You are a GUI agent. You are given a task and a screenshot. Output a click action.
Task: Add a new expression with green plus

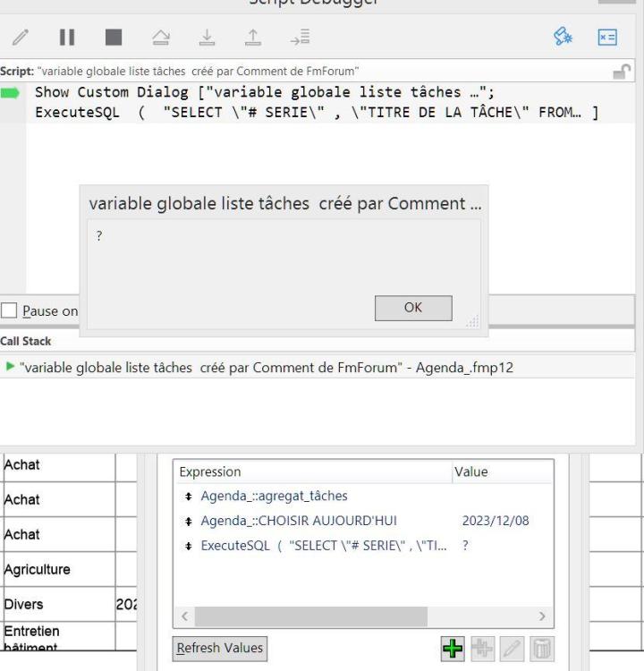453,648
